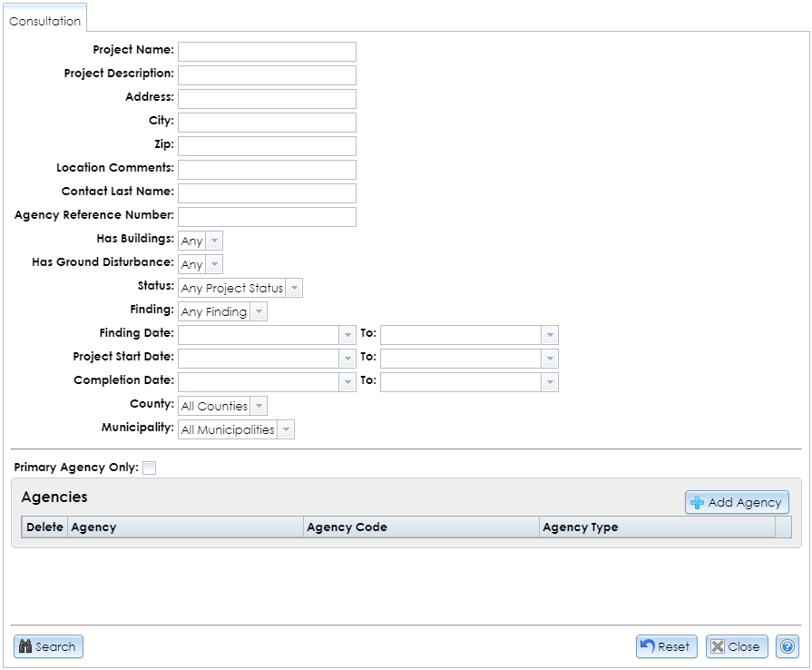812x670 pixels.
Task: Open the Finding dropdown
Action: click(x=258, y=310)
